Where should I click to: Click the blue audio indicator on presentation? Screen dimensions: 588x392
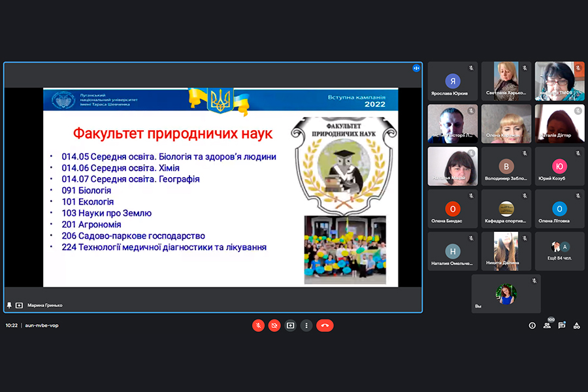click(x=416, y=68)
